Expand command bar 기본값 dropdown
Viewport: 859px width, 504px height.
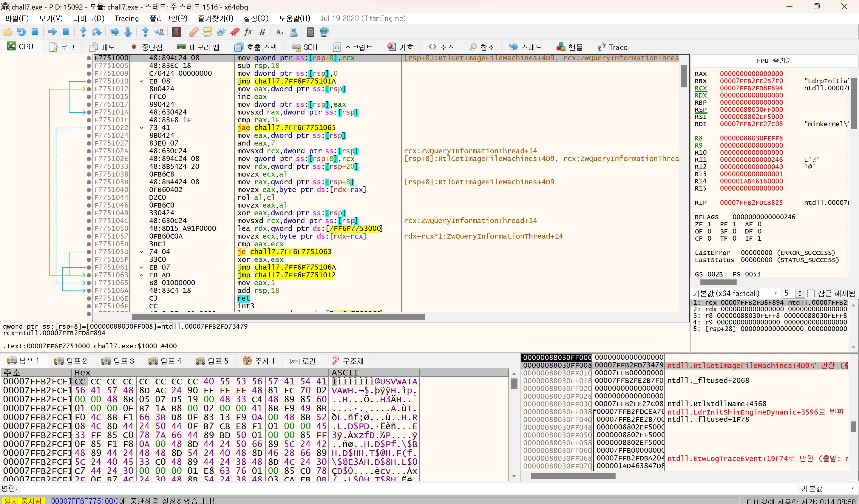tap(828, 488)
